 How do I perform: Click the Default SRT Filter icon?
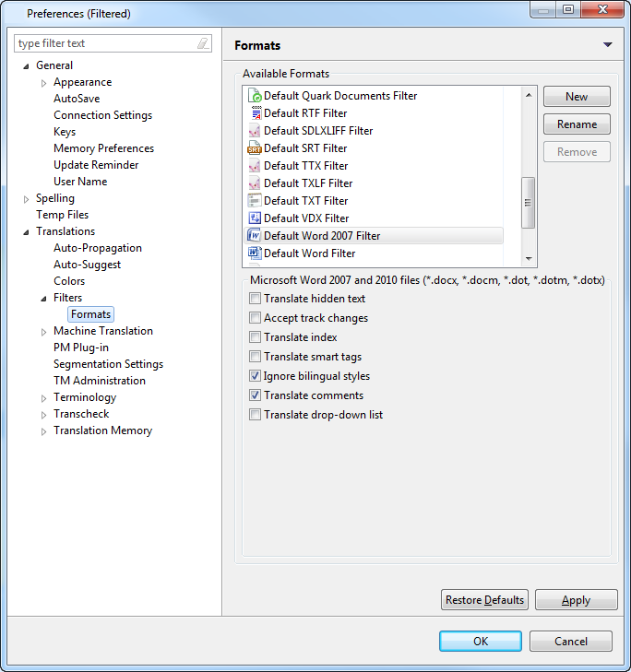(x=255, y=148)
